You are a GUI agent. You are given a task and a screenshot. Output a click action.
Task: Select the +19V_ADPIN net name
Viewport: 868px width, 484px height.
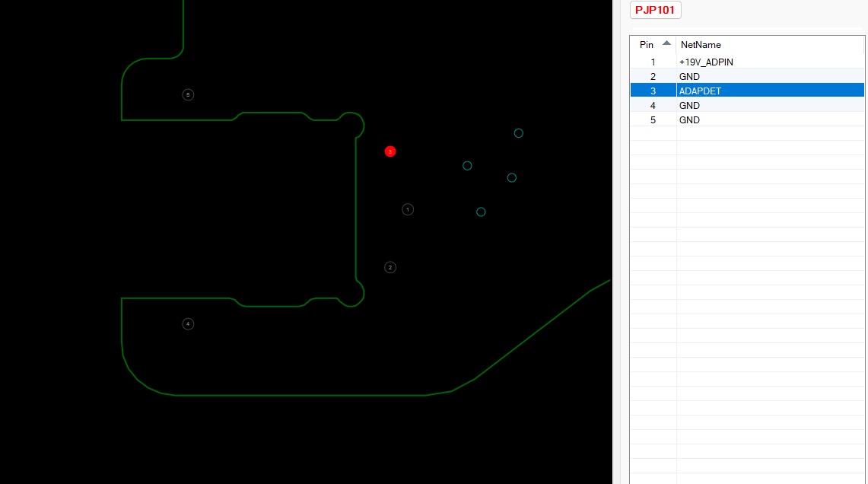pos(706,62)
